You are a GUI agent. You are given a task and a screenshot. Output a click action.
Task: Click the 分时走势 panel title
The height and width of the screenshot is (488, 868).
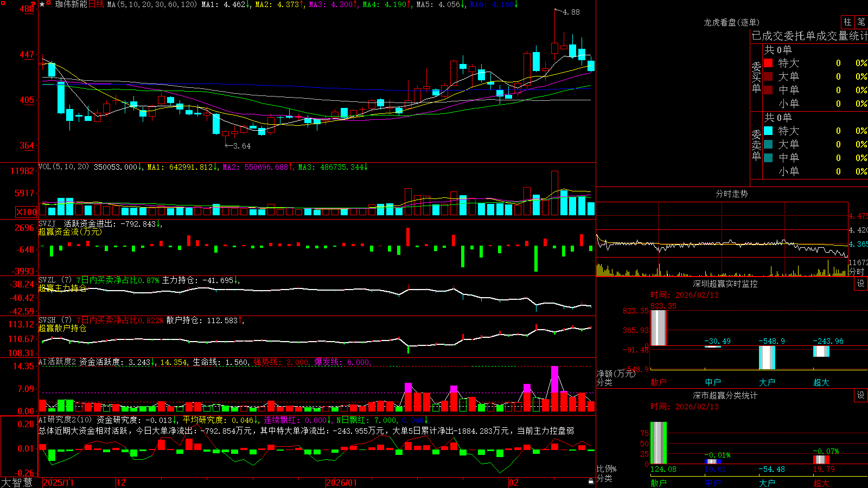coord(731,194)
